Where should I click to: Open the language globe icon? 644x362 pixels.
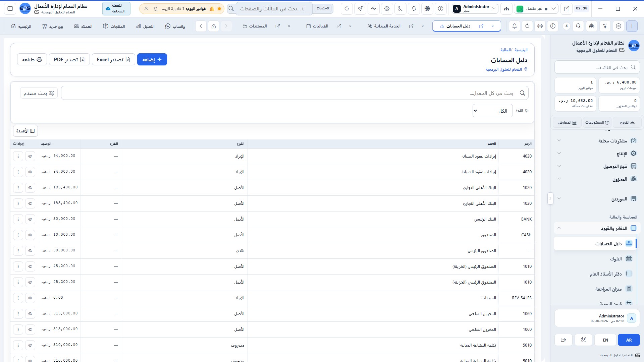click(x=427, y=9)
